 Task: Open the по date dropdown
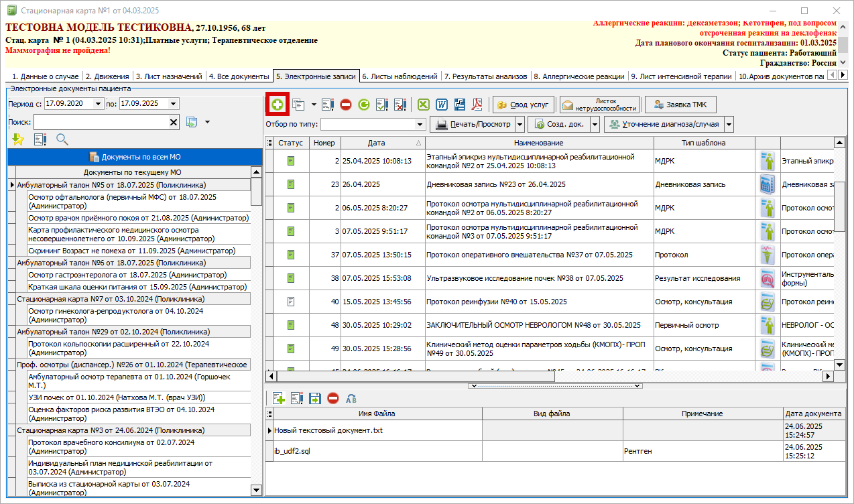[x=174, y=103]
